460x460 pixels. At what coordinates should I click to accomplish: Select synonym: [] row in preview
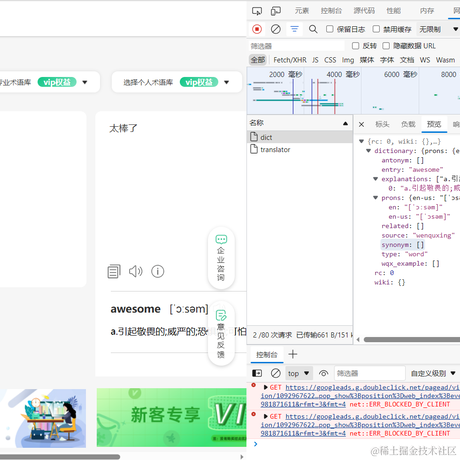pyautogui.click(x=403, y=245)
